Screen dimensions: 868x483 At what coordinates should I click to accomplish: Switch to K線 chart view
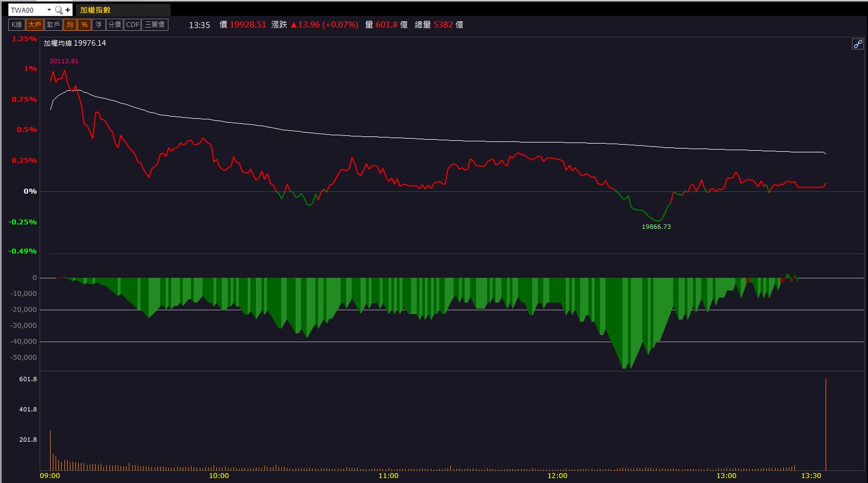click(x=17, y=25)
